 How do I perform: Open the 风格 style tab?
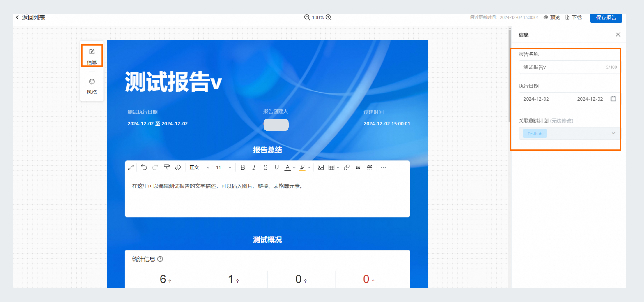point(92,87)
